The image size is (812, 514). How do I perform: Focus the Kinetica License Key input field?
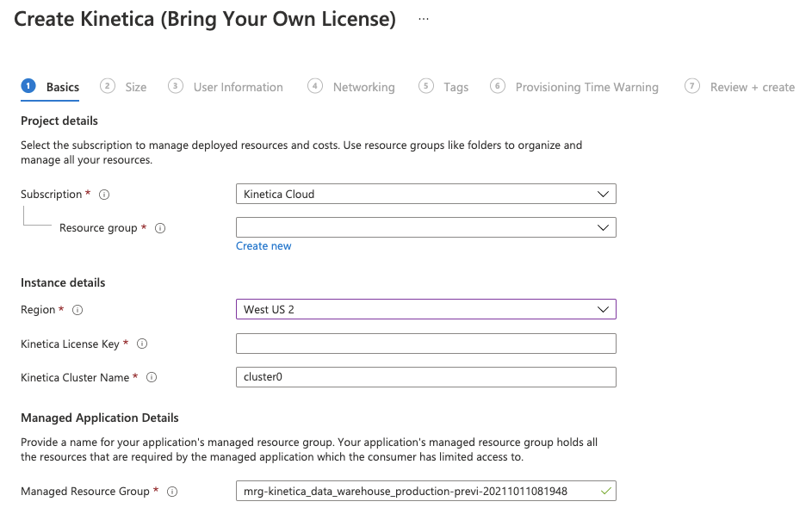pyautogui.click(x=425, y=344)
